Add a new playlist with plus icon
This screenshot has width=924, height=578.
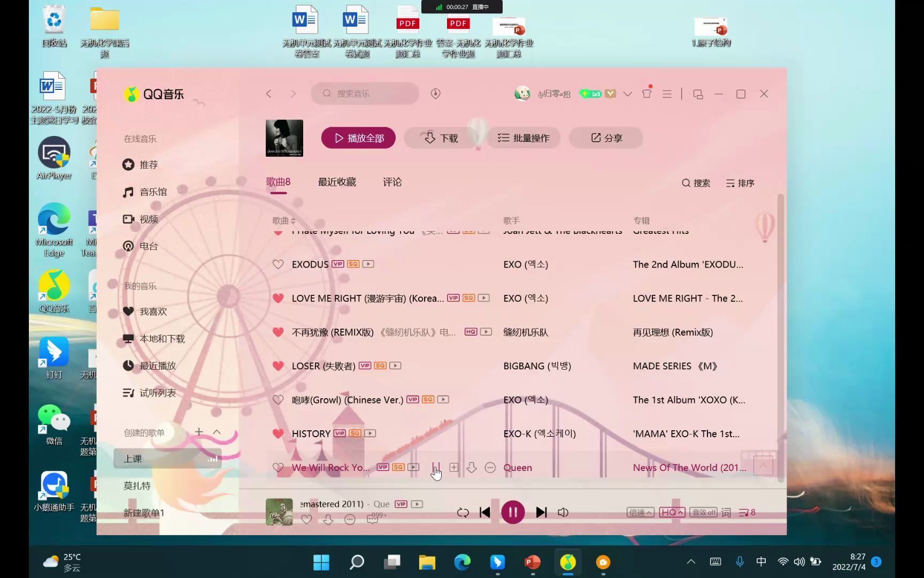tap(199, 431)
